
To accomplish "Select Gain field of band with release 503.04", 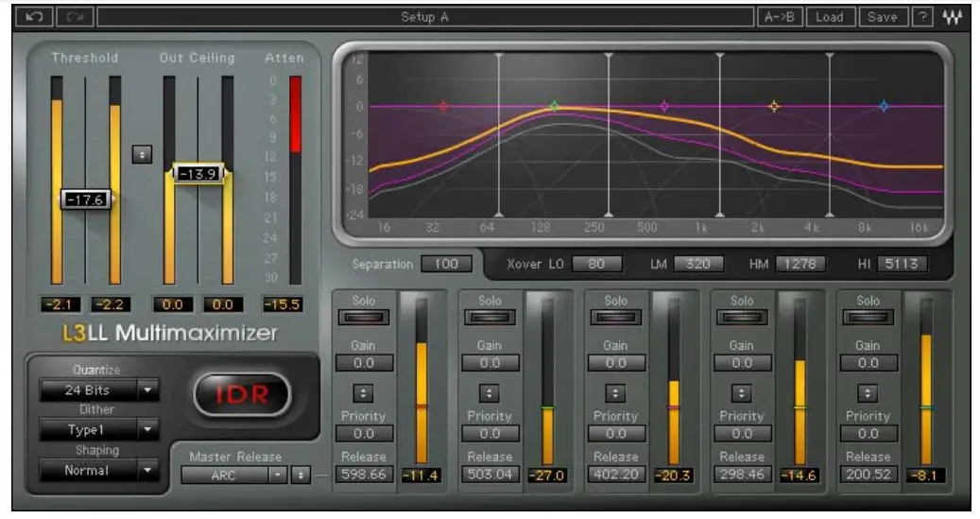I will click(x=490, y=363).
